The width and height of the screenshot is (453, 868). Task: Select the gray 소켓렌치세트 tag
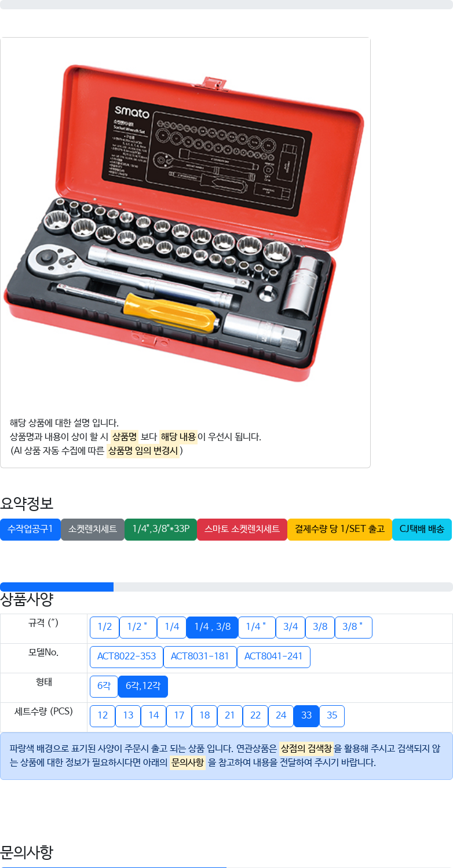tap(93, 530)
